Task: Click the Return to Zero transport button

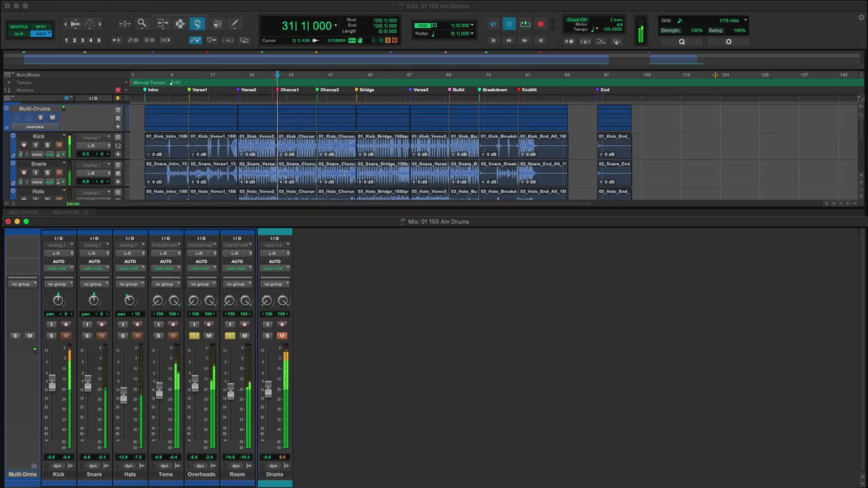Action: tap(493, 41)
